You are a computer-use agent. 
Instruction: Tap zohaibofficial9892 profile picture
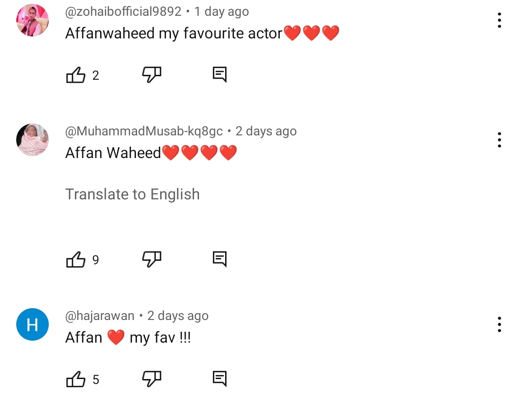(33, 20)
